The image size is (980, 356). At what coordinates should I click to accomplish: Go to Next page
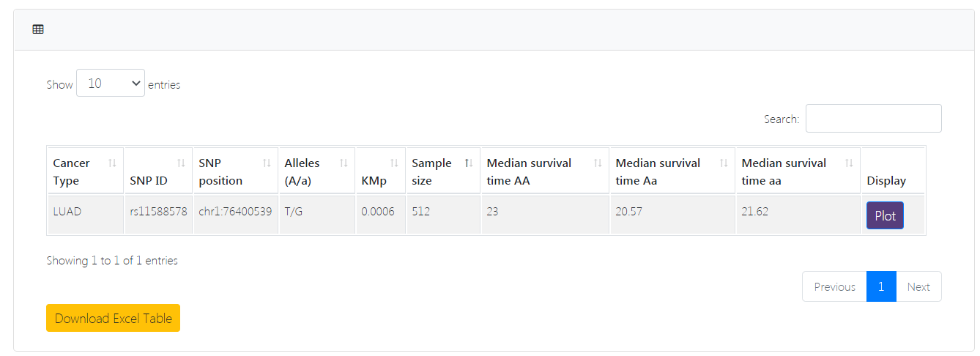pyautogui.click(x=918, y=286)
